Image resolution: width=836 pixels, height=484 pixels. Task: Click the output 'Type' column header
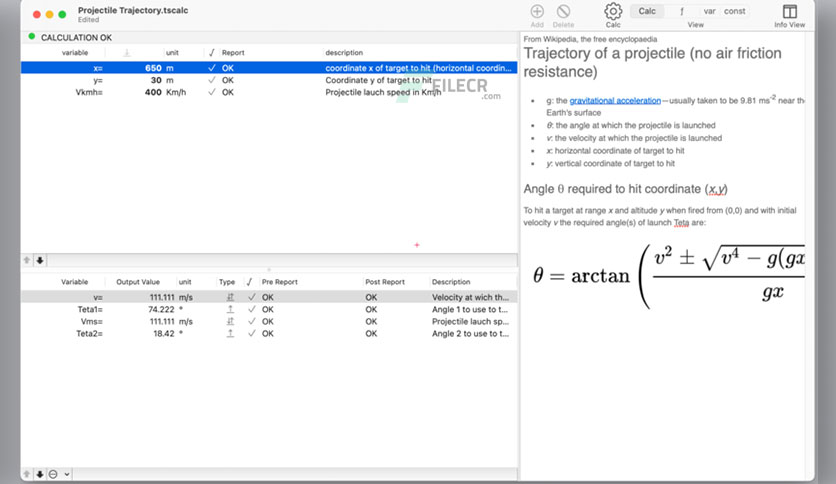227,282
